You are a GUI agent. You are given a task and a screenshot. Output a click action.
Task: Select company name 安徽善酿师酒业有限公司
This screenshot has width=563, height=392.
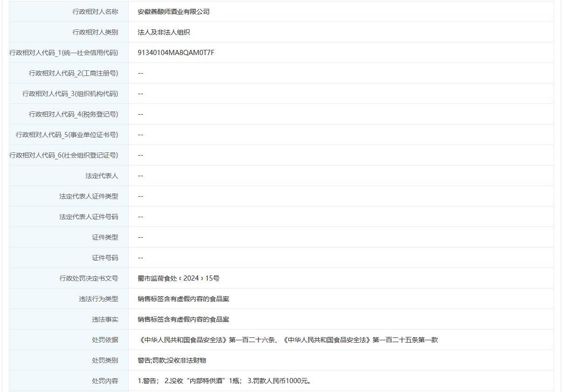[x=173, y=12]
